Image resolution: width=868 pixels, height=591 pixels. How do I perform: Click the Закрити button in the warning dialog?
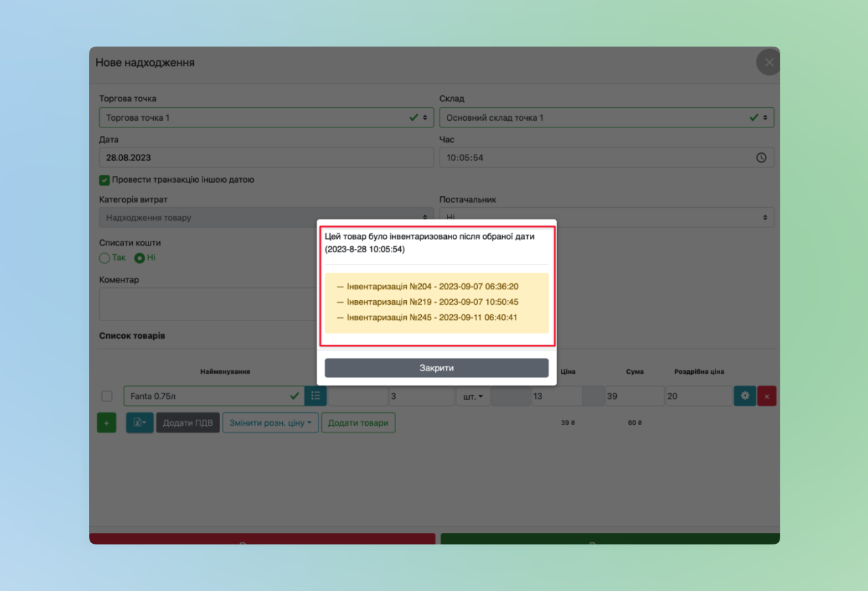(436, 368)
